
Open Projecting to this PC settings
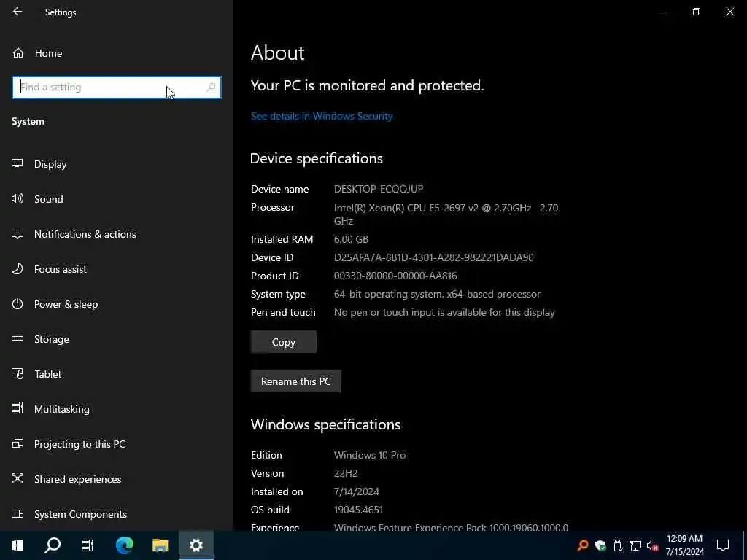coord(80,444)
